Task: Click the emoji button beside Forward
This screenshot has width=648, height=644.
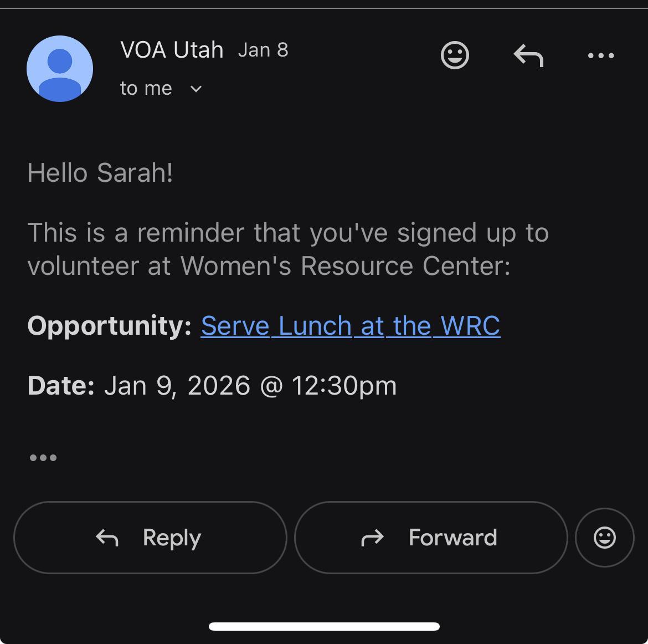Action: click(604, 538)
